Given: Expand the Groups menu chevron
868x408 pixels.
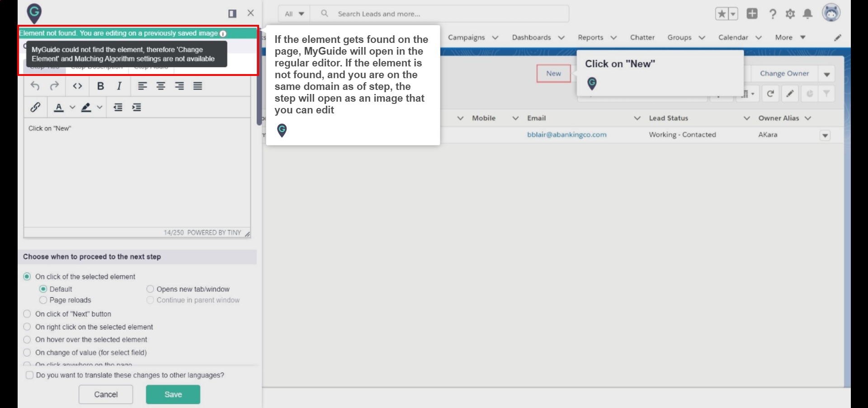Looking at the screenshot, I should [702, 38].
